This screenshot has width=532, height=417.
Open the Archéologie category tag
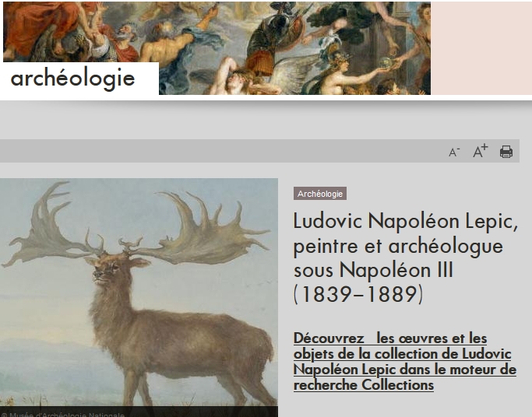coord(320,194)
